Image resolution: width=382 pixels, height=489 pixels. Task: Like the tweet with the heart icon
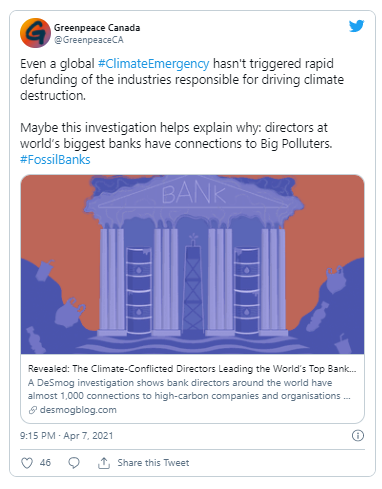(27, 463)
